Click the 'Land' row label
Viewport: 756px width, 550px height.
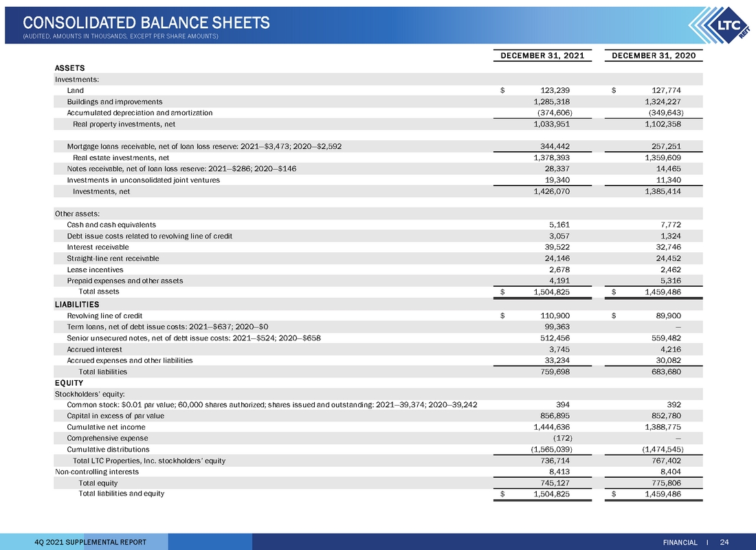[75, 90]
